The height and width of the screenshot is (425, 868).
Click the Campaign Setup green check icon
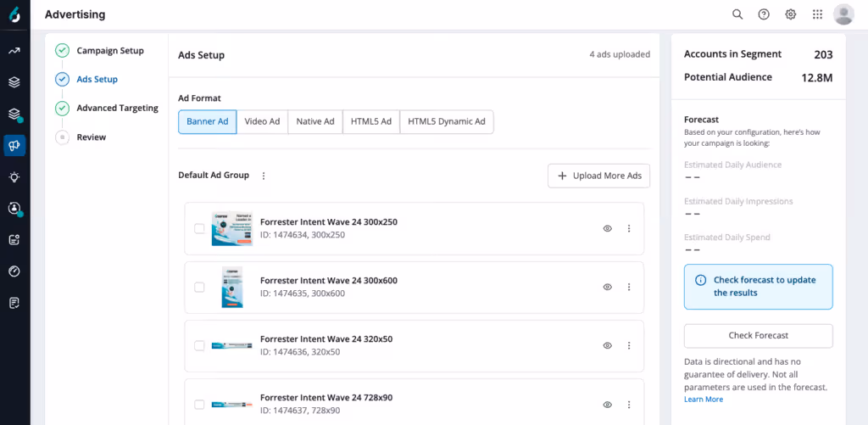point(62,51)
